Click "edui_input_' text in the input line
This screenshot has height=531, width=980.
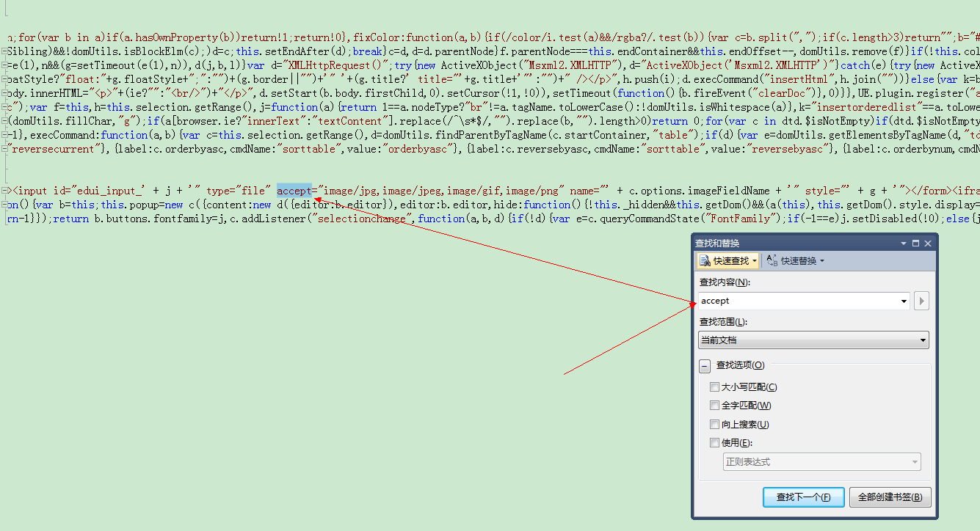(x=107, y=191)
